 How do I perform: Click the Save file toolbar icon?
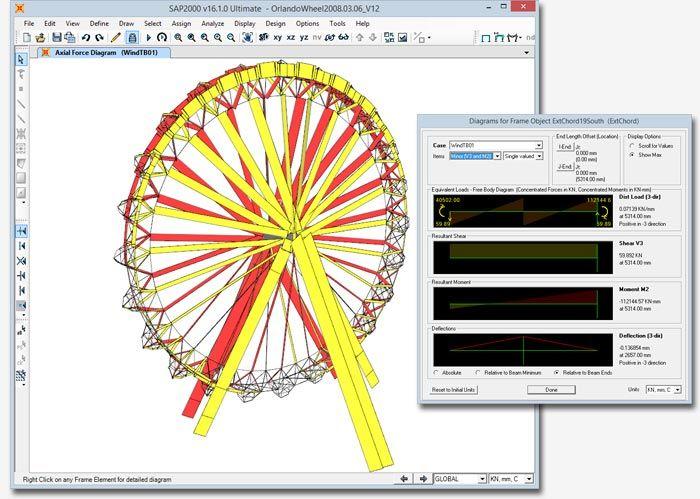tap(57, 37)
